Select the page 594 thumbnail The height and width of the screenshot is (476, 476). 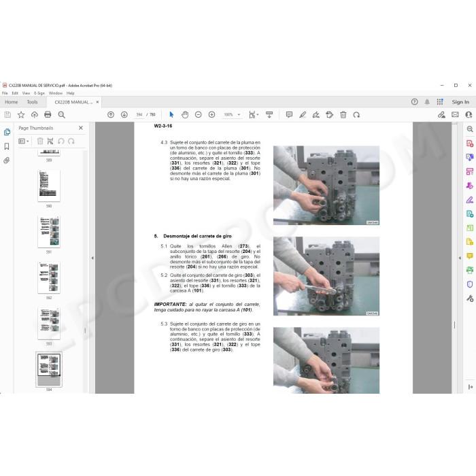[x=49, y=369]
